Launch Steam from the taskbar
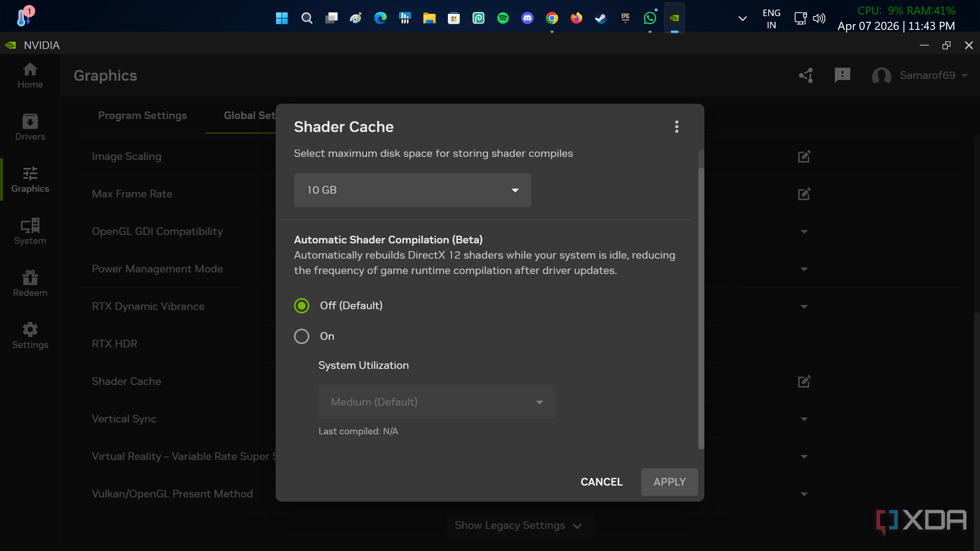This screenshot has height=551, width=980. [x=601, y=18]
